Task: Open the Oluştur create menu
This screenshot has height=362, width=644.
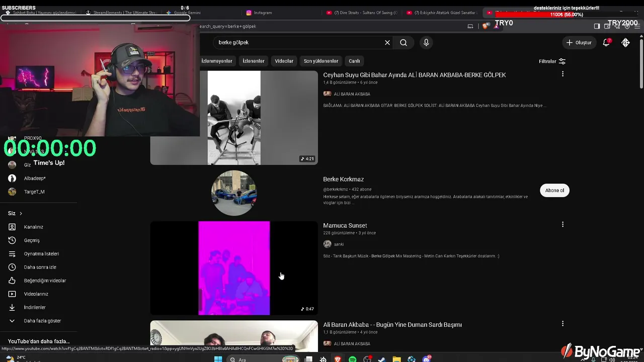Action: 579,43
